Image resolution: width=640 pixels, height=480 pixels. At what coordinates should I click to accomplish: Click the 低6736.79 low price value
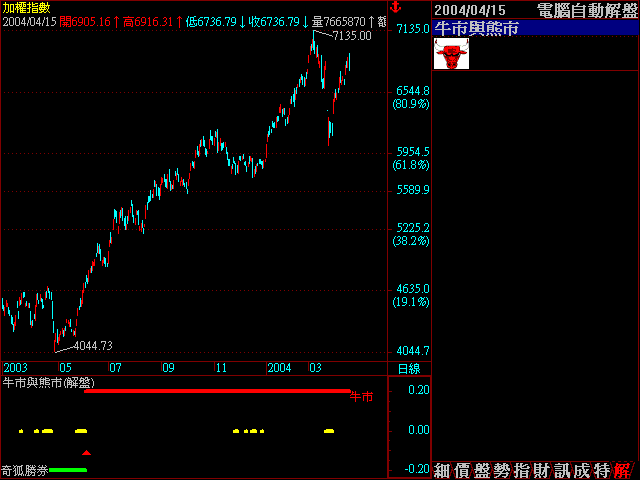coord(211,22)
